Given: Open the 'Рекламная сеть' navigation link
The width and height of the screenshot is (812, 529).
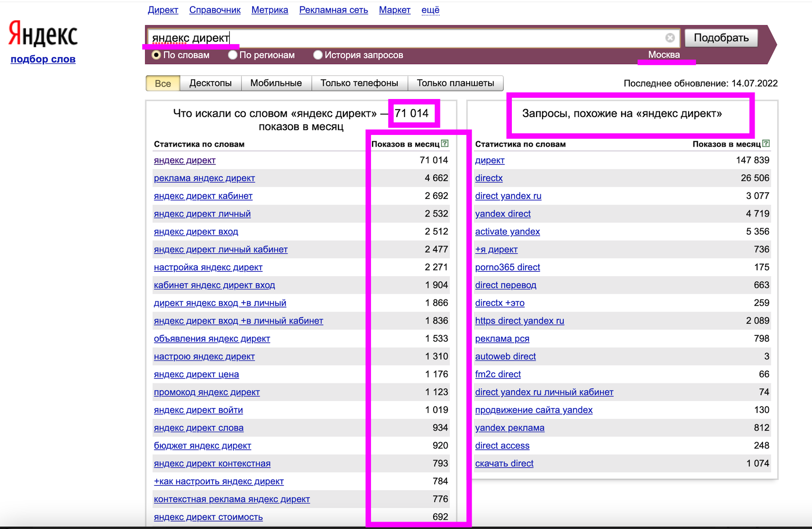Looking at the screenshot, I should click(x=334, y=10).
